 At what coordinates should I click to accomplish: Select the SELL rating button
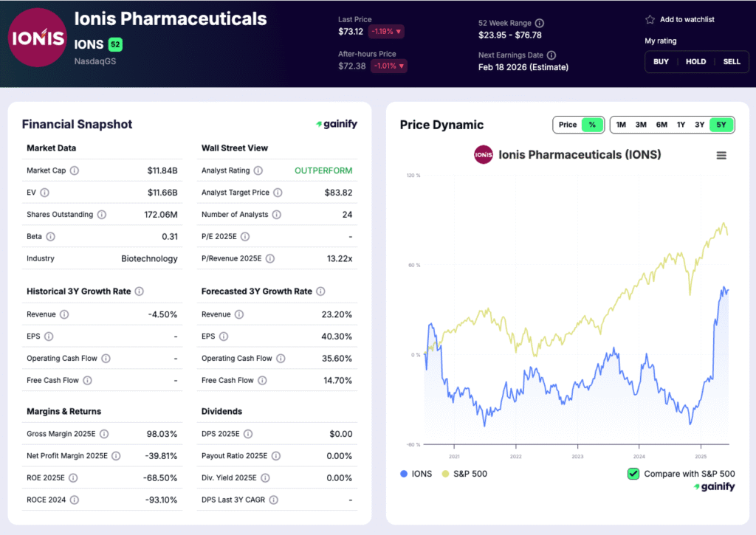732,62
